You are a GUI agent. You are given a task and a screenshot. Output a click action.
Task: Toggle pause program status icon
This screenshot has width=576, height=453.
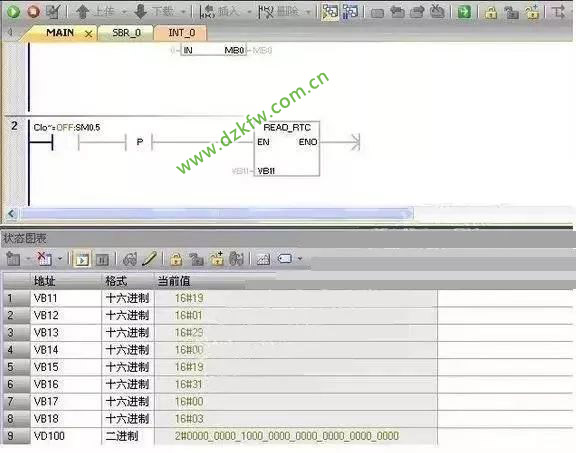pyautogui.click(x=350, y=12)
